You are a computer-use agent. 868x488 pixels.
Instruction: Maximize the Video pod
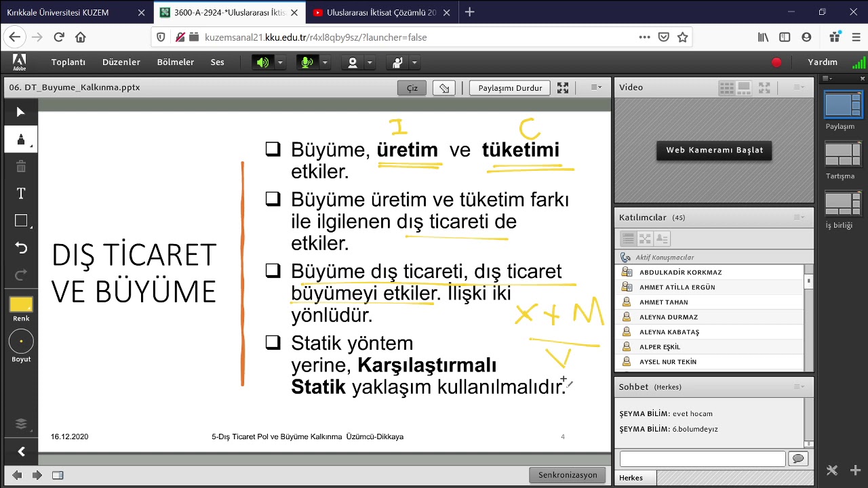(764, 87)
